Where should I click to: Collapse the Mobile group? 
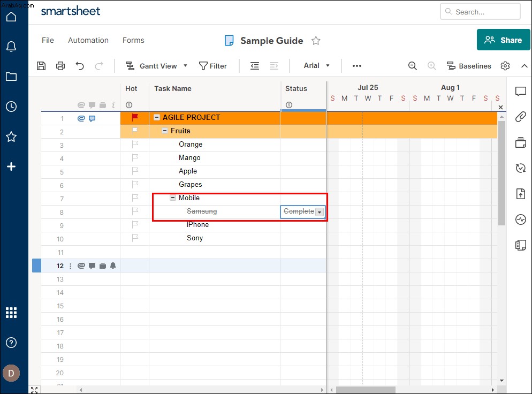coord(173,198)
